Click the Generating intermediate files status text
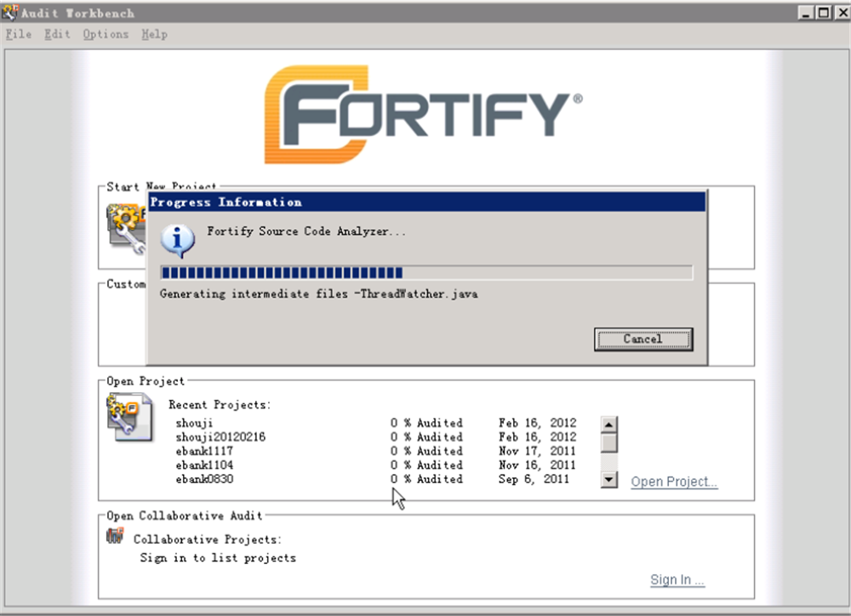Viewport: 851px width, 616px height. (319, 294)
